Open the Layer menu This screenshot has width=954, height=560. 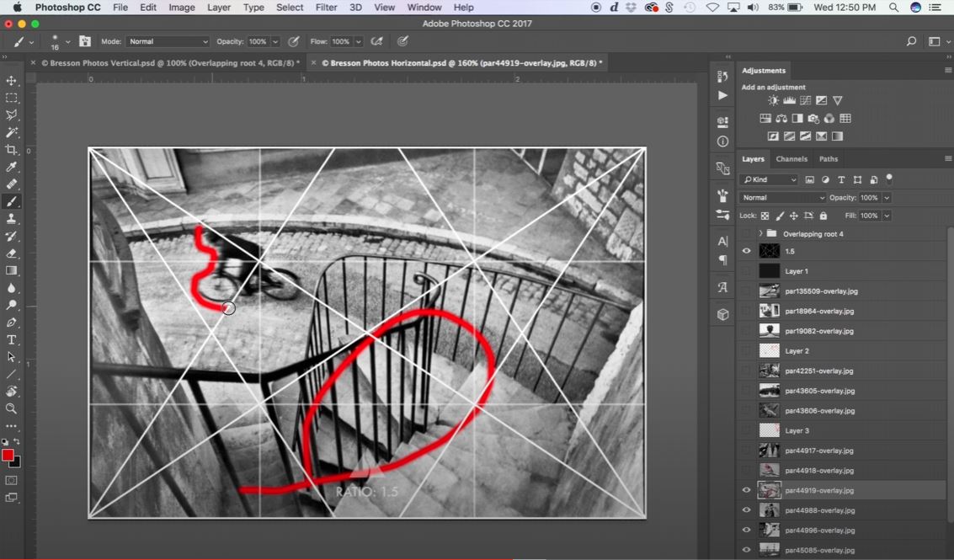(218, 8)
